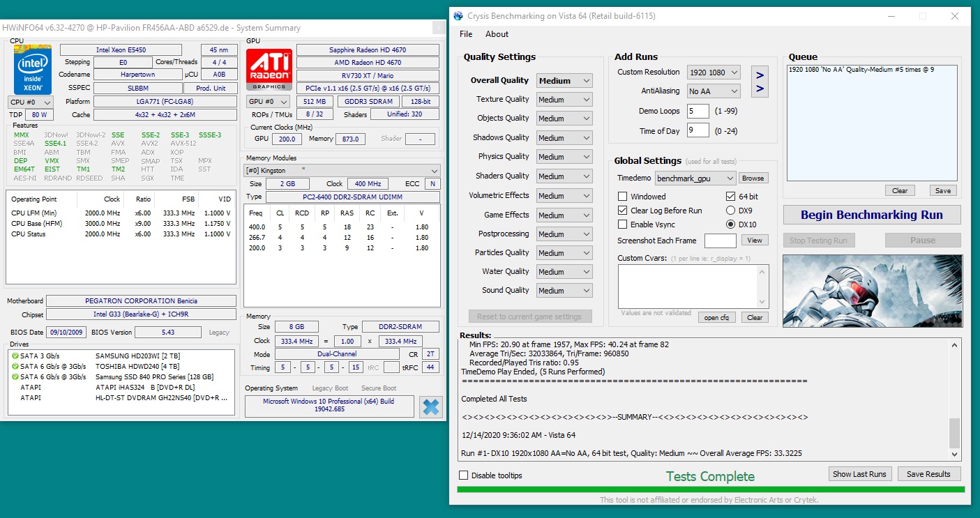Screen dimensions: 980x518
Task: Open the Water Quality dropdown
Action: click(564, 272)
